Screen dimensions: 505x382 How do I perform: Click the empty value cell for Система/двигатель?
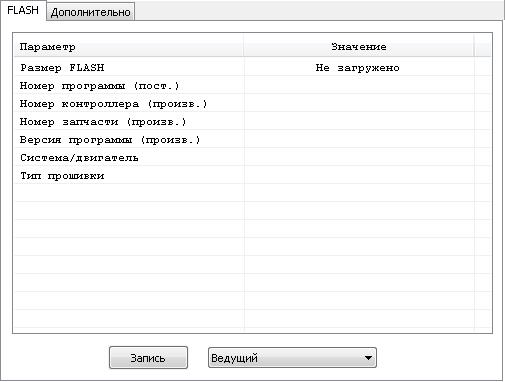coord(359,158)
